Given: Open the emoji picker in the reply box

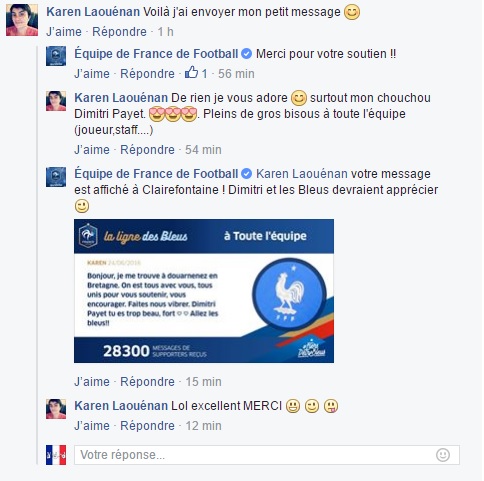Looking at the screenshot, I should 443,455.
